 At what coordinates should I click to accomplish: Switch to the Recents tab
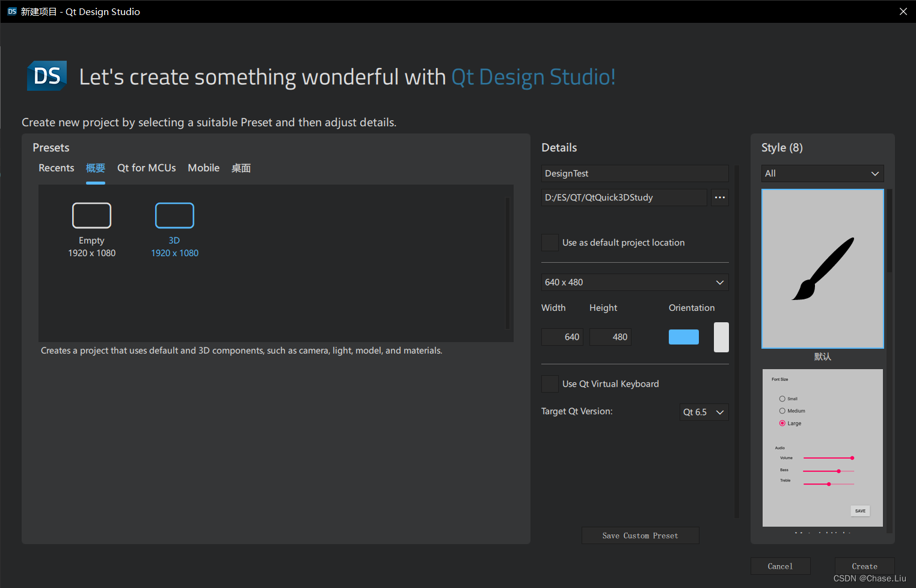pos(57,168)
